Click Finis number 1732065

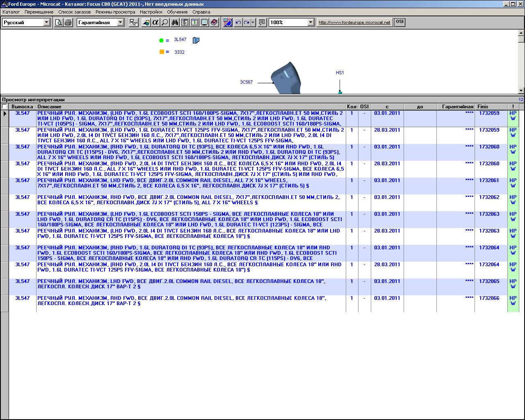tap(489, 281)
